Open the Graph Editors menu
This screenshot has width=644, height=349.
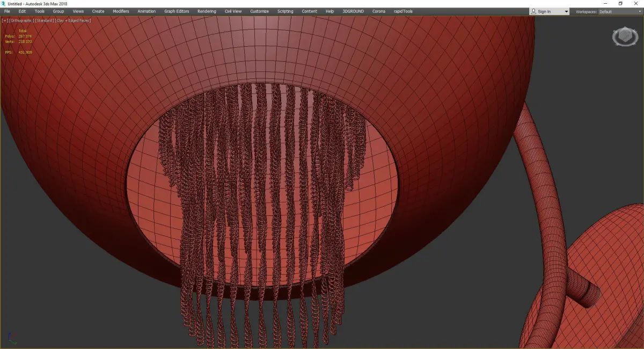point(177,11)
